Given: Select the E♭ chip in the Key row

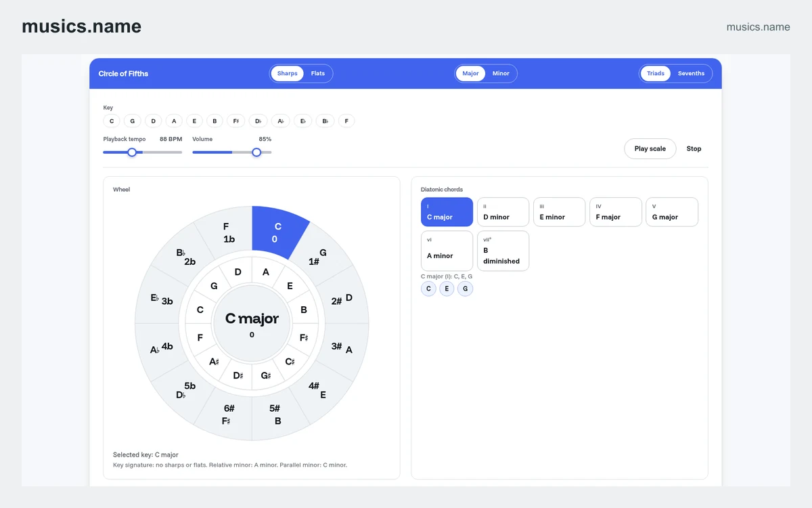Looking at the screenshot, I should point(302,121).
